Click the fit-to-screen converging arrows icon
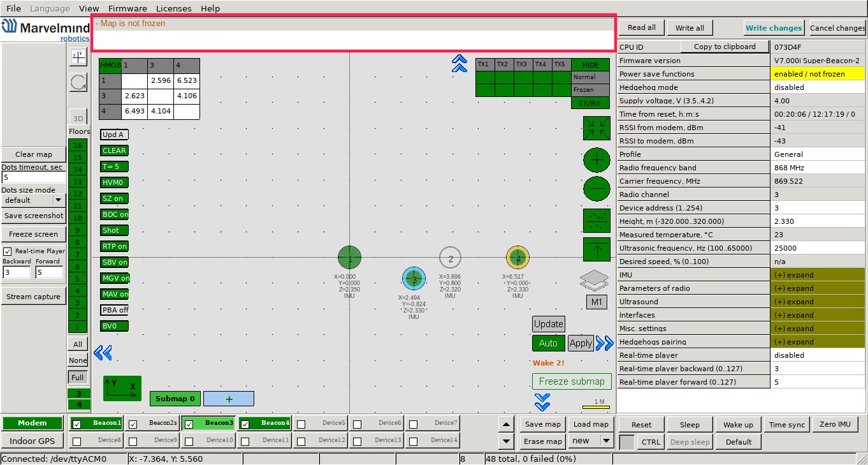 (x=597, y=128)
